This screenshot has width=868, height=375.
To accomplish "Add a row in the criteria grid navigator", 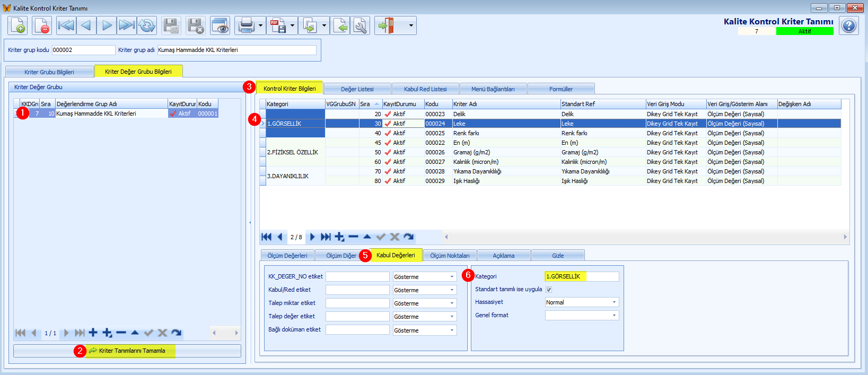I will 339,237.
